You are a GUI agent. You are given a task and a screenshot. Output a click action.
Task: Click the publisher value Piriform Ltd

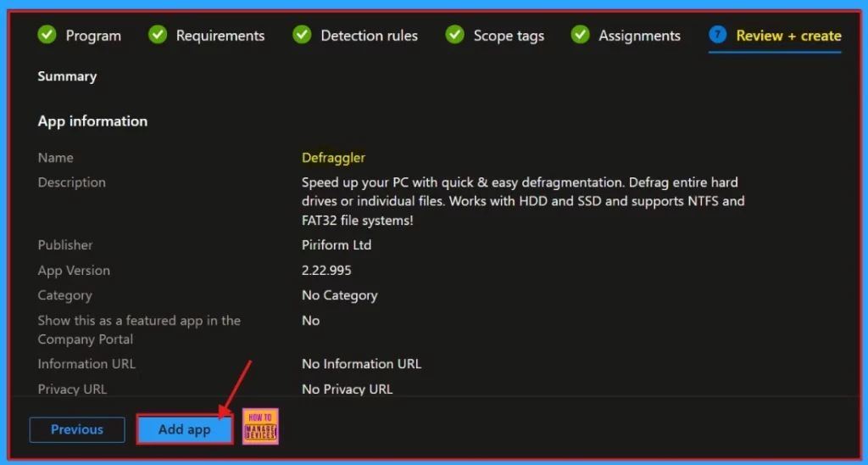[337, 245]
